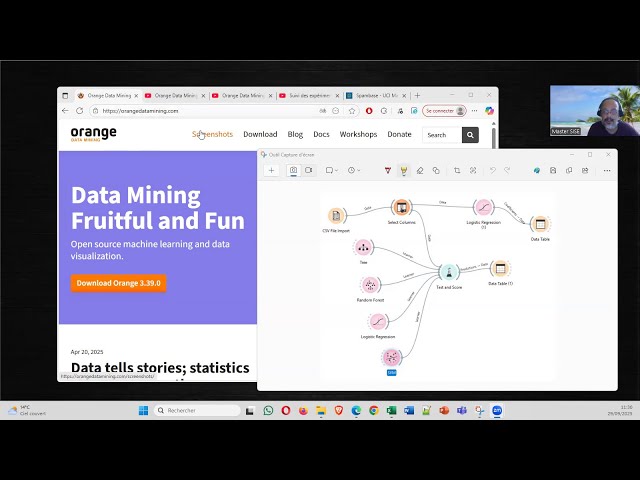Open Screenshots page on Orange site
640x480 pixels.
tap(212, 134)
